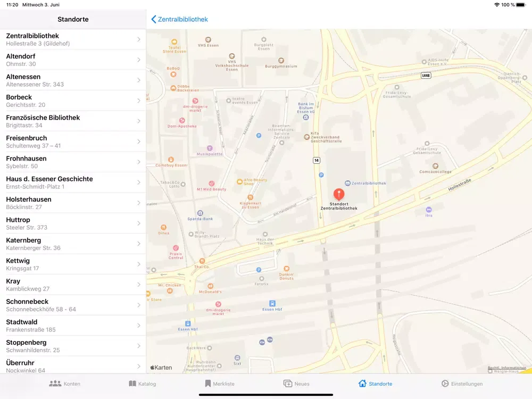The width and height of the screenshot is (532, 399).
Task: Expand the Frohnhausen chevron
Action: point(139,162)
